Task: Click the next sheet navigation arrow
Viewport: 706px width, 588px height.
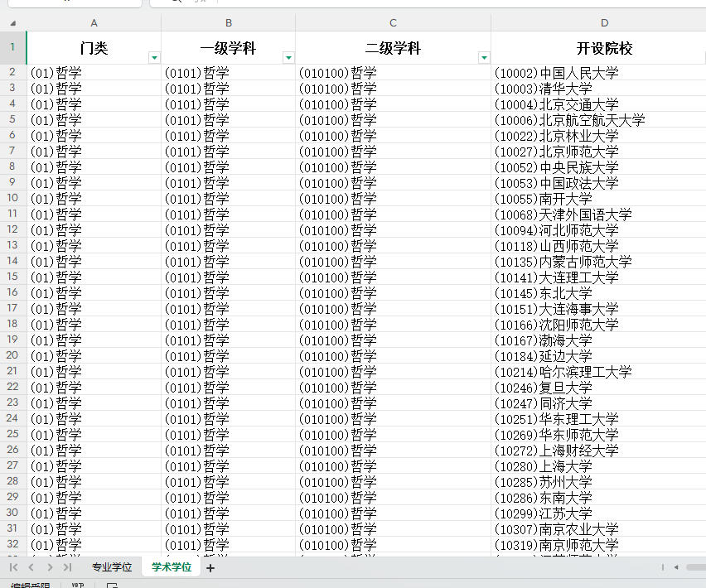Action: [48, 569]
